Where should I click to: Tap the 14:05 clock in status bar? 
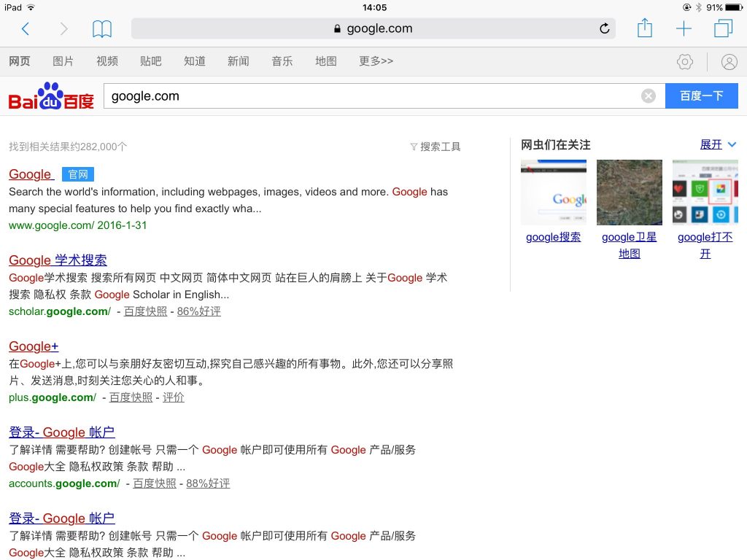(x=374, y=7)
